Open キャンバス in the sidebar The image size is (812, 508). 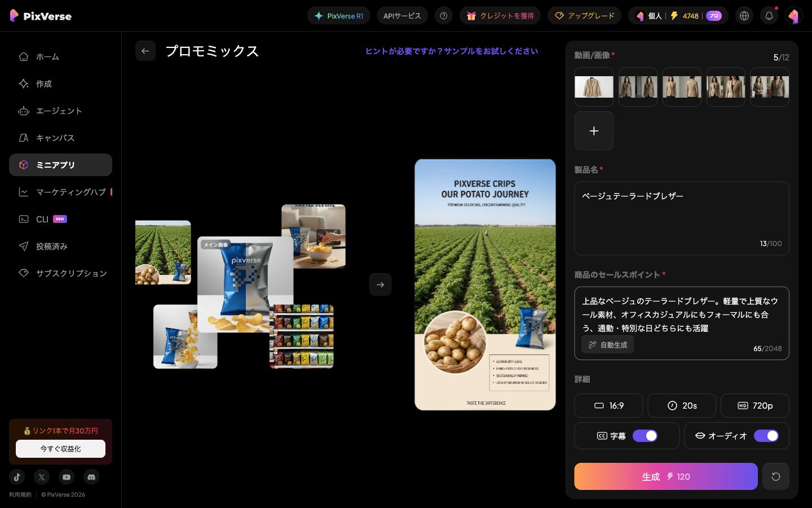(60, 138)
